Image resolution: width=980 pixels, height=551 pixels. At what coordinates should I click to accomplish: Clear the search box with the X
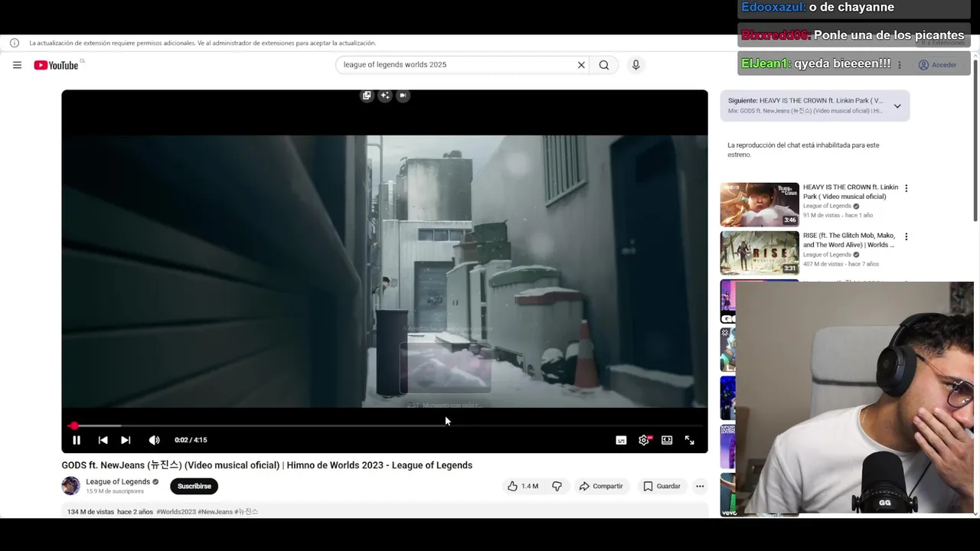[x=581, y=65]
